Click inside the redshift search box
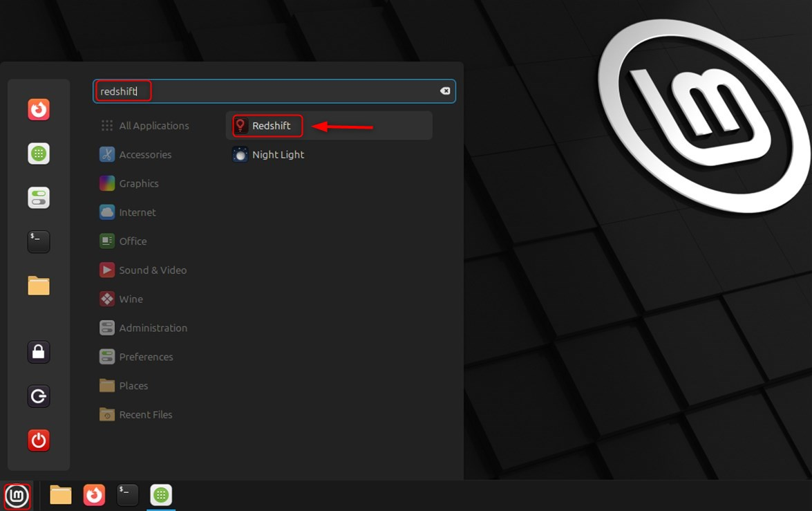 [276, 91]
